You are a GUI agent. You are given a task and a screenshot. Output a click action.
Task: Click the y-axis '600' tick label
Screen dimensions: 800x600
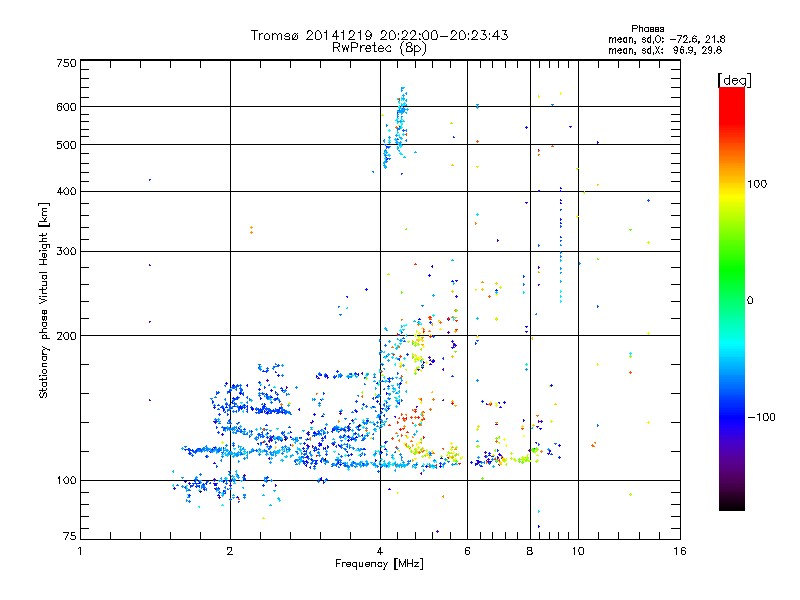pyautogui.click(x=66, y=107)
